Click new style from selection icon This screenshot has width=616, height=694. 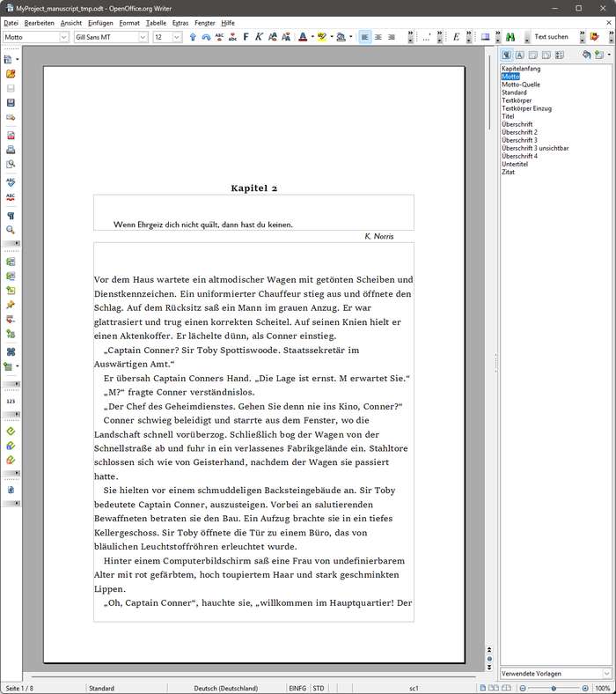coord(599,55)
